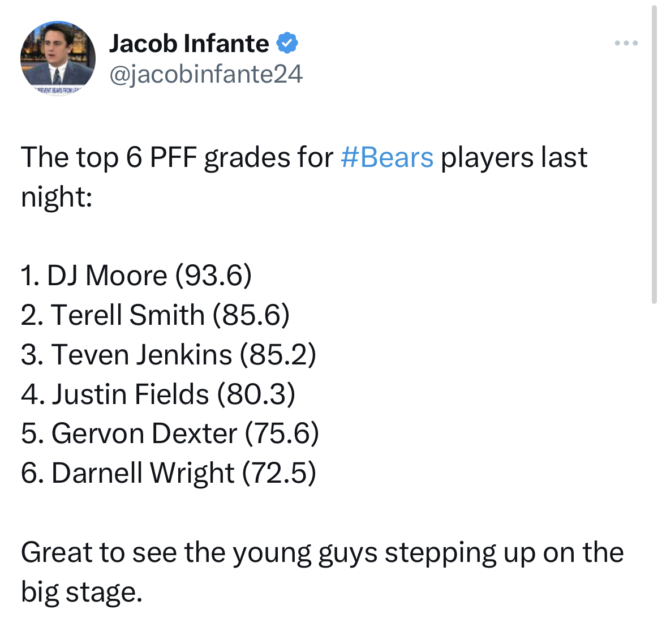Open the @jacobinfante24 handle

(x=205, y=74)
